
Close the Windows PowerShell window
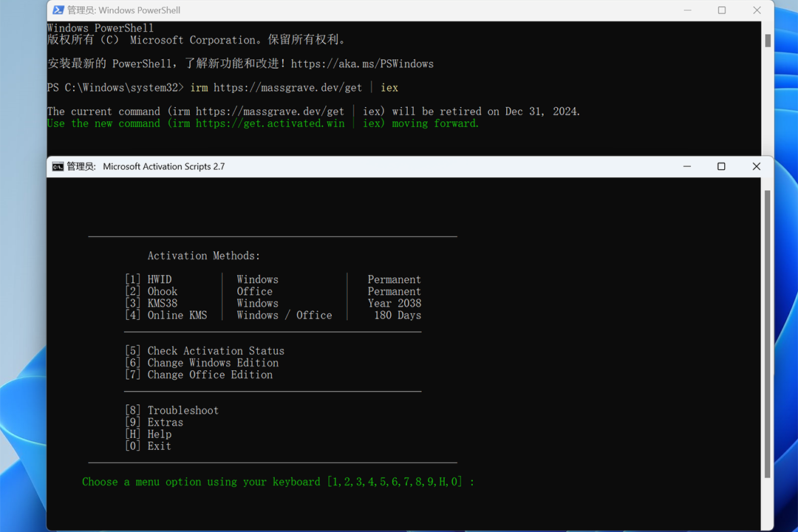point(757,10)
